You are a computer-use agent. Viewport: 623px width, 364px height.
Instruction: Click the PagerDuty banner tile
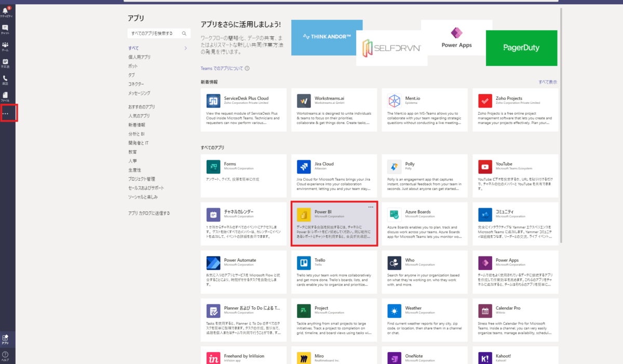point(521,48)
